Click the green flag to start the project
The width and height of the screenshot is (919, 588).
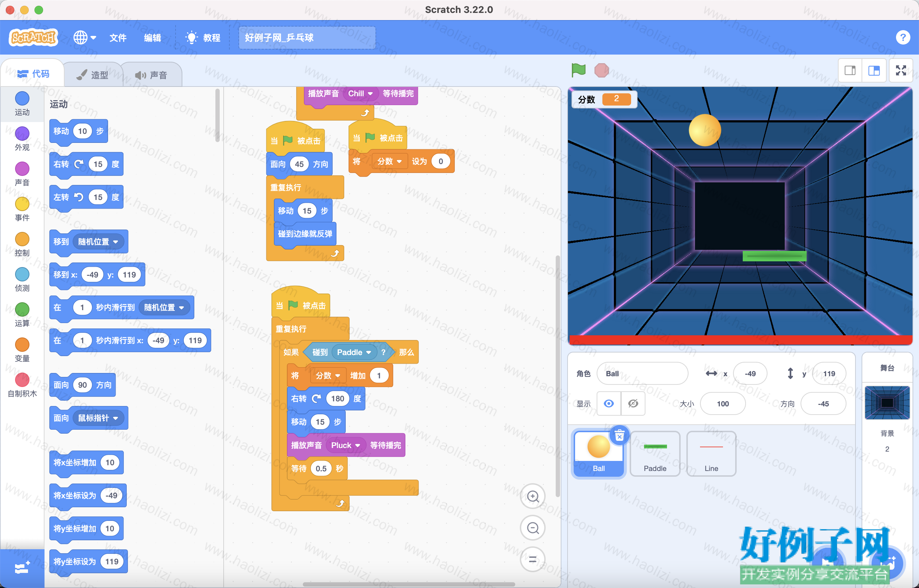[578, 70]
